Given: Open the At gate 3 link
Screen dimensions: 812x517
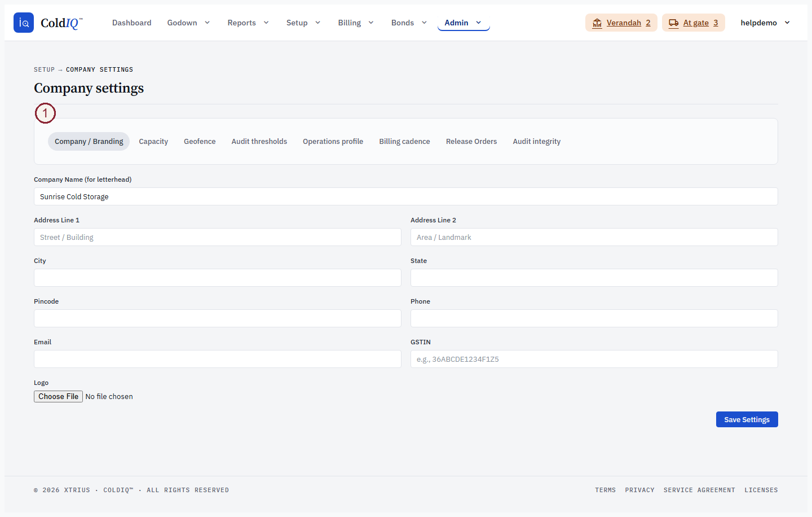Looking at the screenshot, I should tap(694, 23).
